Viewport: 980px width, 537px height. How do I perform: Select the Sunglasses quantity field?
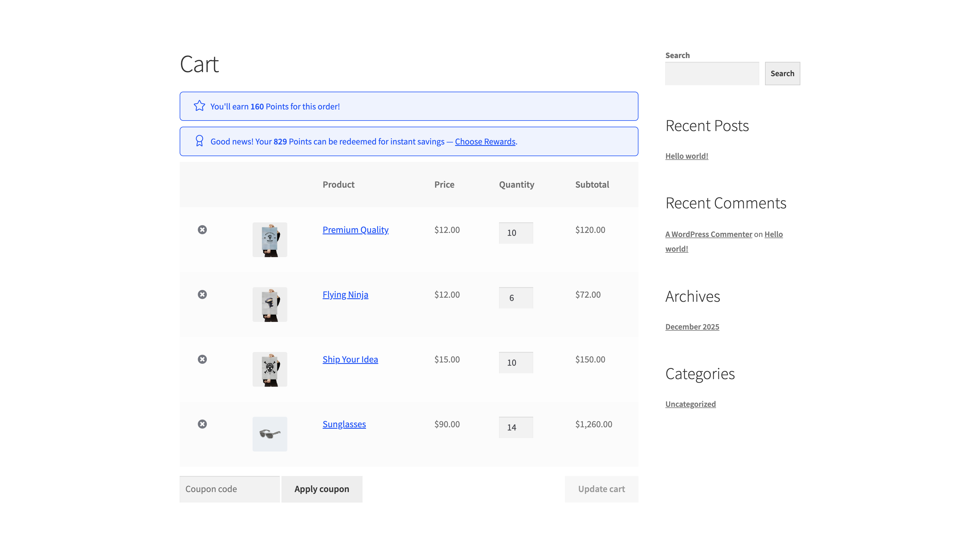pyautogui.click(x=515, y=427)
